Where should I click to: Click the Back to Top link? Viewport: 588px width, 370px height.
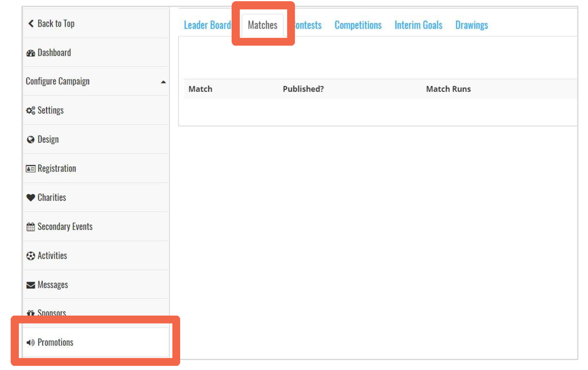(x=51, y=23)
